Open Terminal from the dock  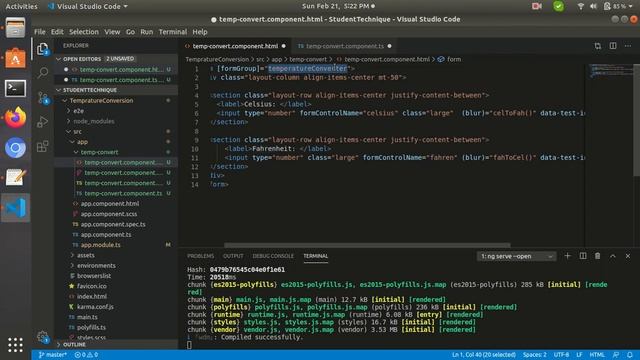(15, 88)
